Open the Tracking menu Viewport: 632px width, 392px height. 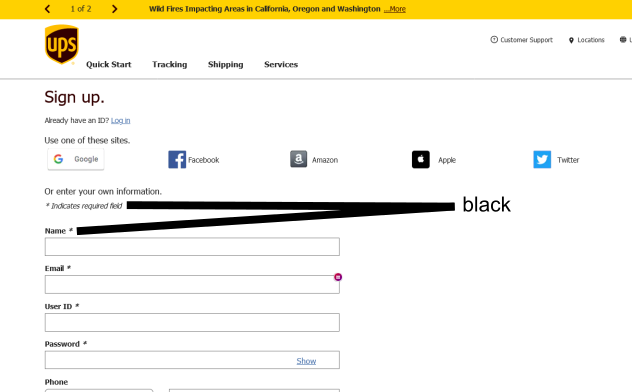coord(170,64)
